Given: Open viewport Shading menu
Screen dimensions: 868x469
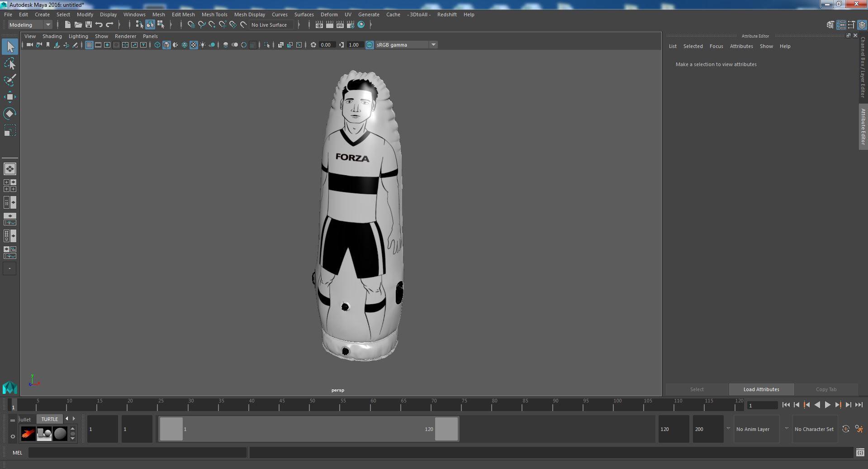Looking at the screenshot, I should click(x=52, y=36).
